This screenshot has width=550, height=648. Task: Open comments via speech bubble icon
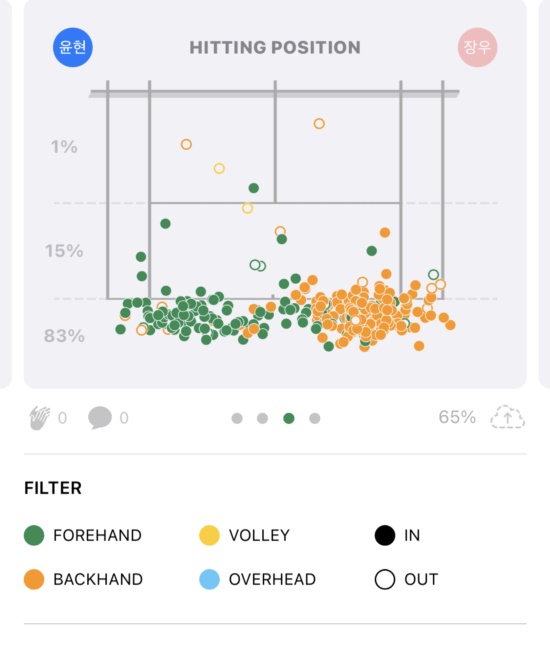[100, 418]
